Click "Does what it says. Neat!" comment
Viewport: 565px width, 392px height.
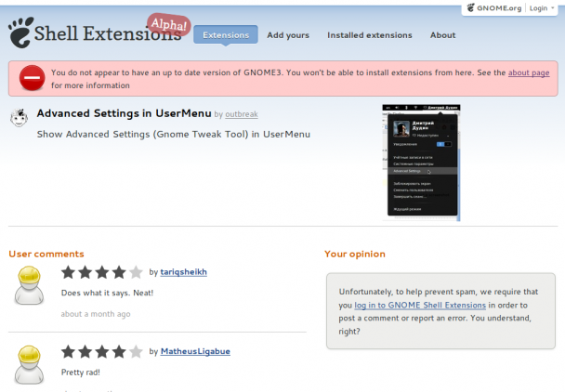[x=108, y=293]
